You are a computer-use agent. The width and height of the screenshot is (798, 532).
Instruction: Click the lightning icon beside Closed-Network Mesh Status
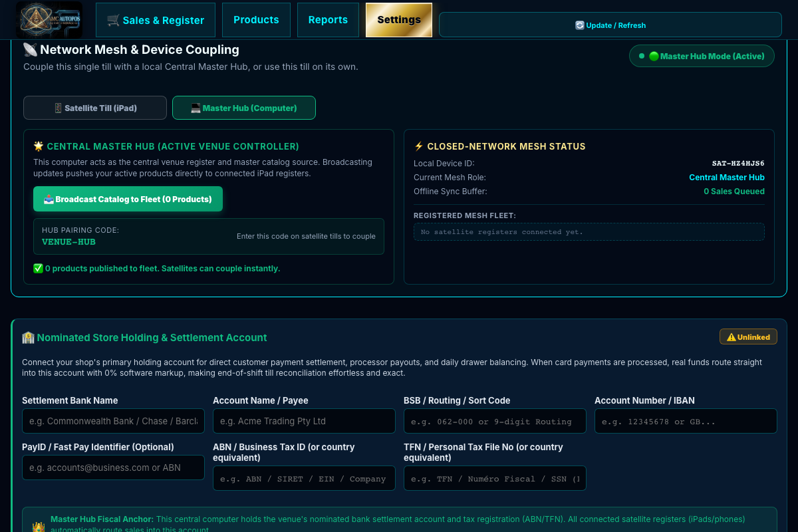tap(419, 146)
